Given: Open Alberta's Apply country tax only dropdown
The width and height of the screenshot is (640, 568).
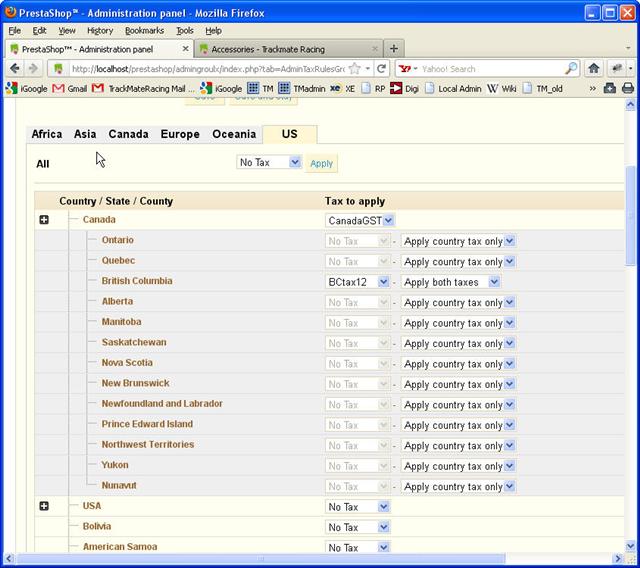Looking at the screenshot, I should (458, 302).
